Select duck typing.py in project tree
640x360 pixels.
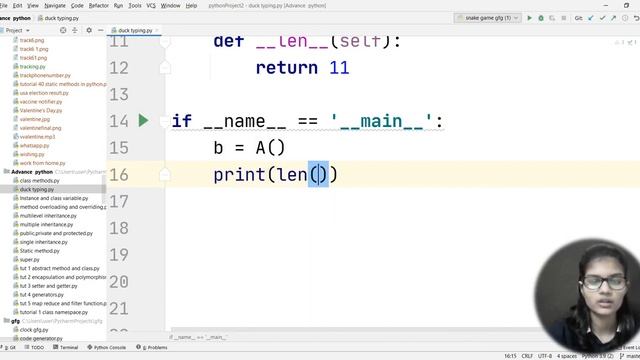37,189
